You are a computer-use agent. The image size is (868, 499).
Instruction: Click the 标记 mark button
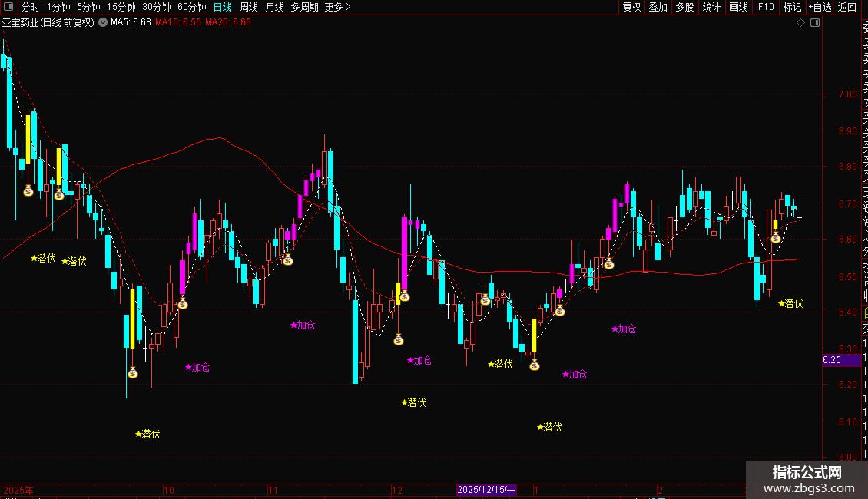(792, 7)
